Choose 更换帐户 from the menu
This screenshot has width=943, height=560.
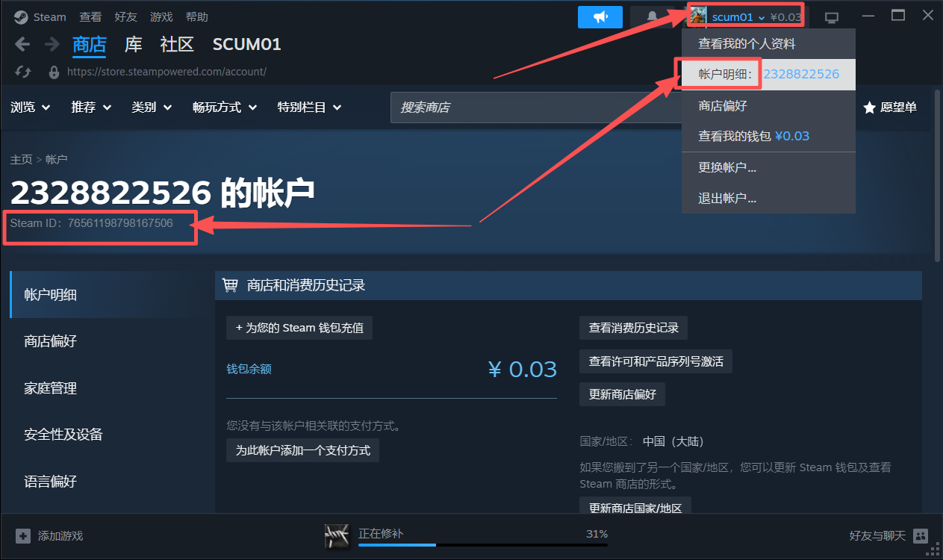click(x=768, y=168)
